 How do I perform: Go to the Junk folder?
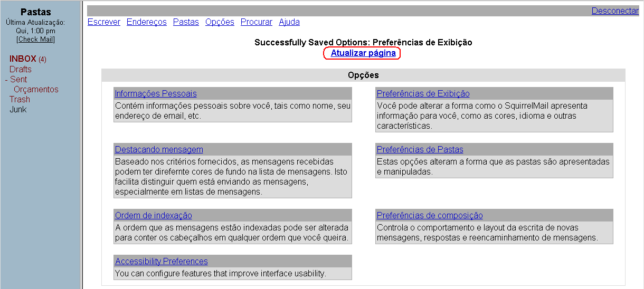[18, 110]
